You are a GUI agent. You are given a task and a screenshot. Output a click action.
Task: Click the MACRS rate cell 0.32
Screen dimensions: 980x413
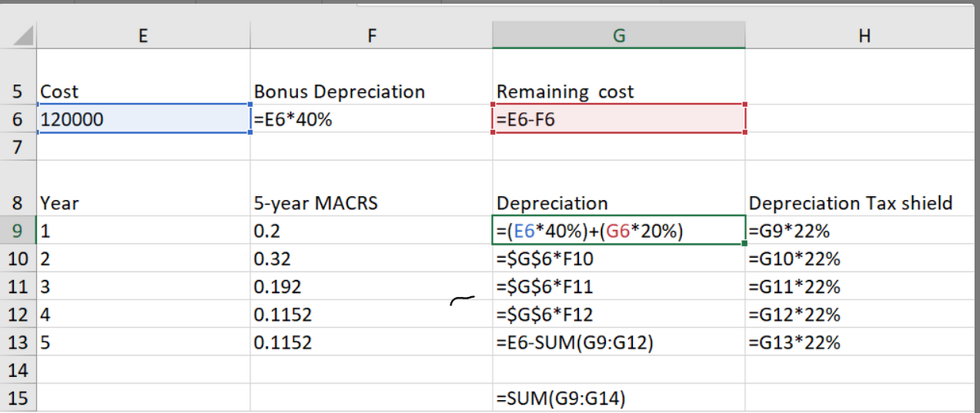(x=372, y=260)
